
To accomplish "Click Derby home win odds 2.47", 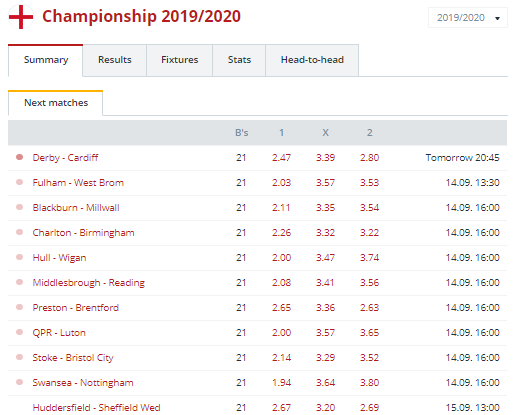I will pos(281,158).
